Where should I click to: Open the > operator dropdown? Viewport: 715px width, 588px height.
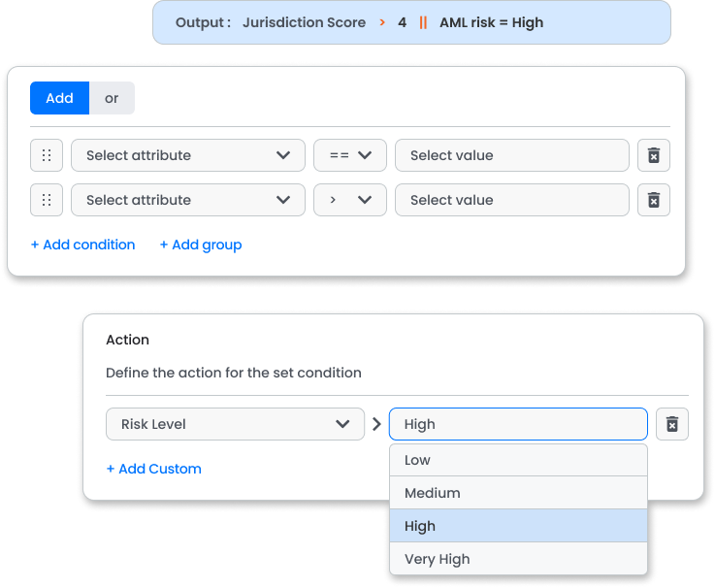(x=350, y=200)
